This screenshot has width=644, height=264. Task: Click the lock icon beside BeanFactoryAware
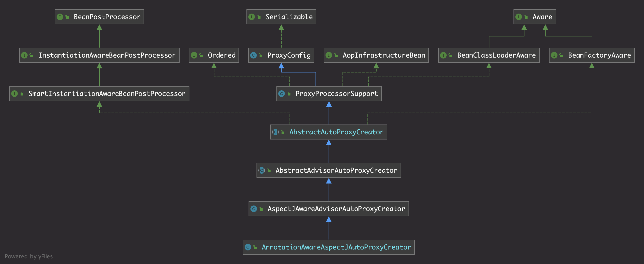point(561,55)
